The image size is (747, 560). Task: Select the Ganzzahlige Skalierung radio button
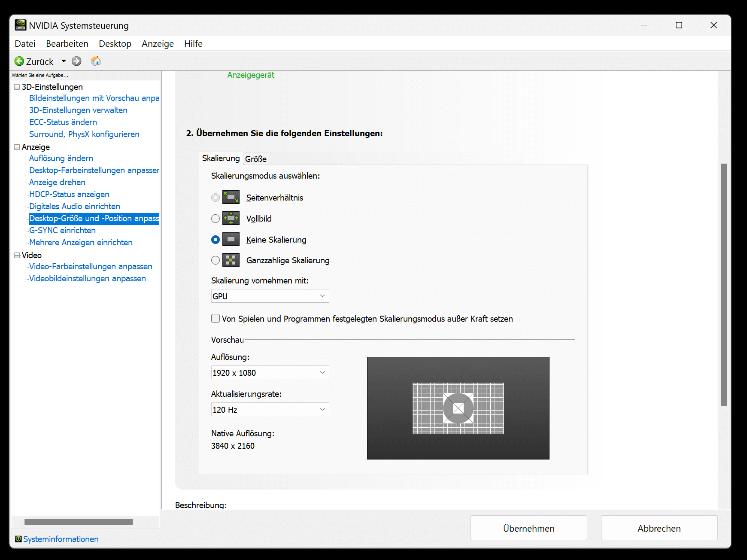coord(216,260)
